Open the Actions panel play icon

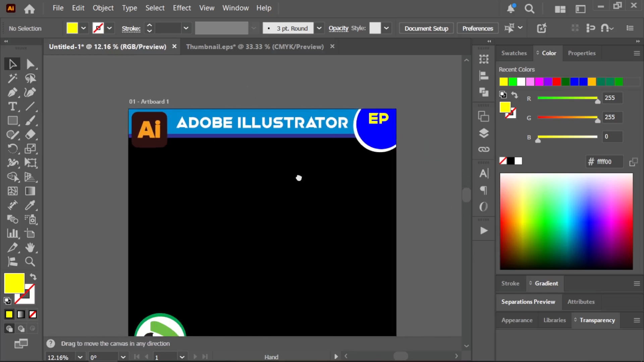point(484,231)
